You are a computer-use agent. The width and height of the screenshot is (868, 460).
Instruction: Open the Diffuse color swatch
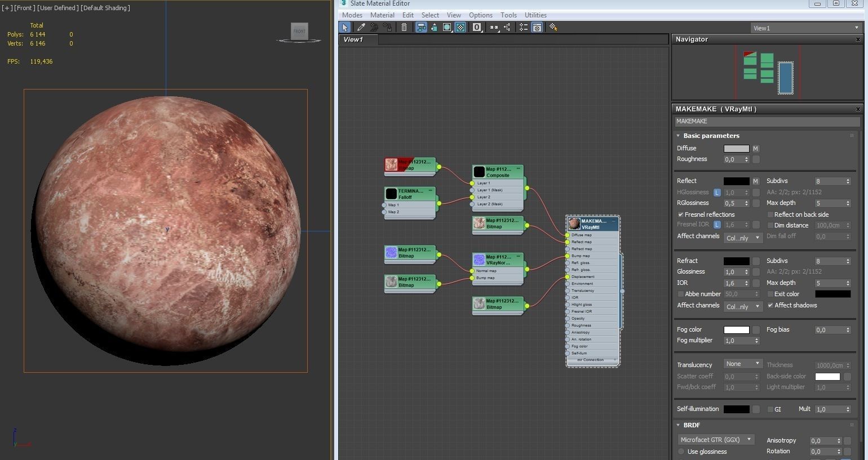(736, 149)
